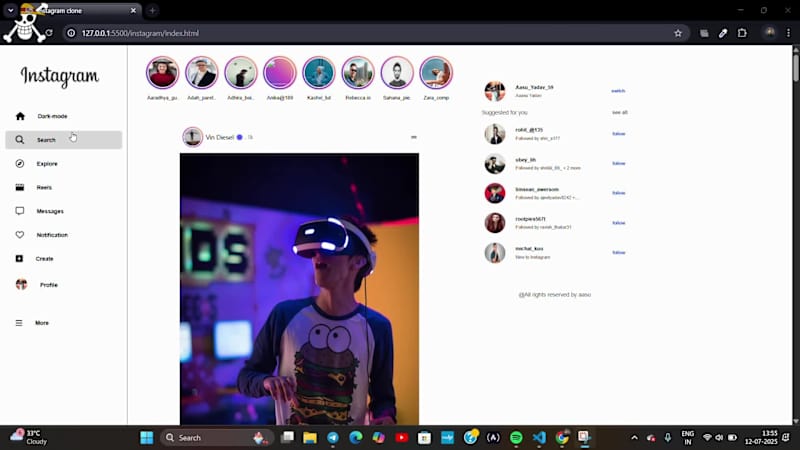Screen dimensions: 800x450
Task: Follow the michal_kos account
Action: tap(618, 253)
